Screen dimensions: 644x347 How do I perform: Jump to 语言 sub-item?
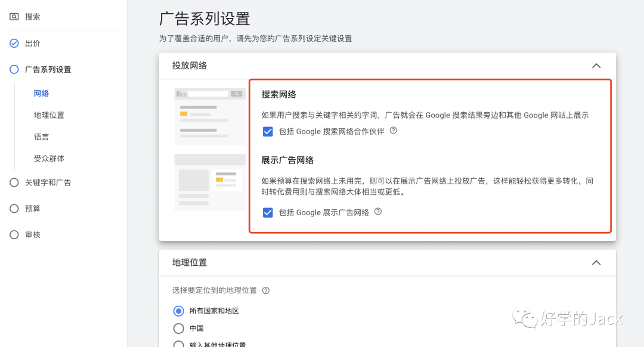[x=41, y=137]
